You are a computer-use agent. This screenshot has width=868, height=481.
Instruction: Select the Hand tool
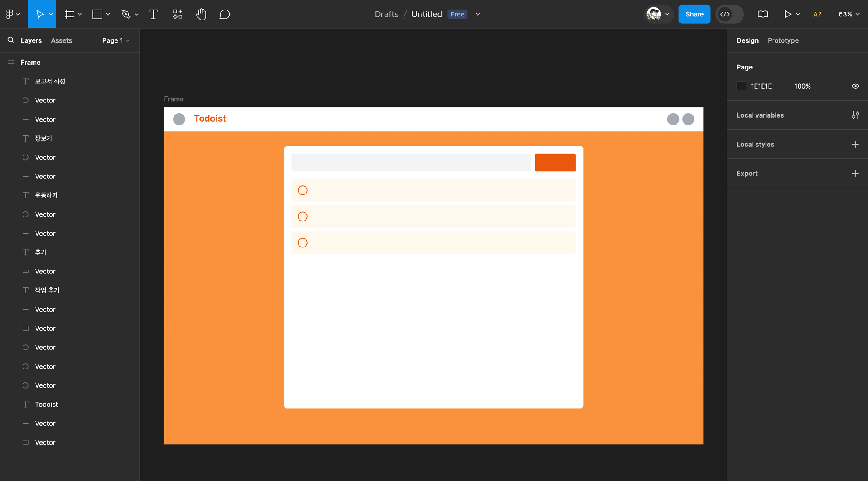[201, 14]
